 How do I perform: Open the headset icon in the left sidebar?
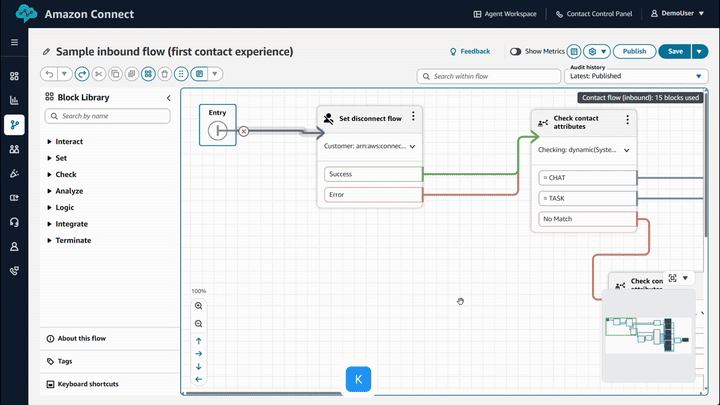(14, 222)
